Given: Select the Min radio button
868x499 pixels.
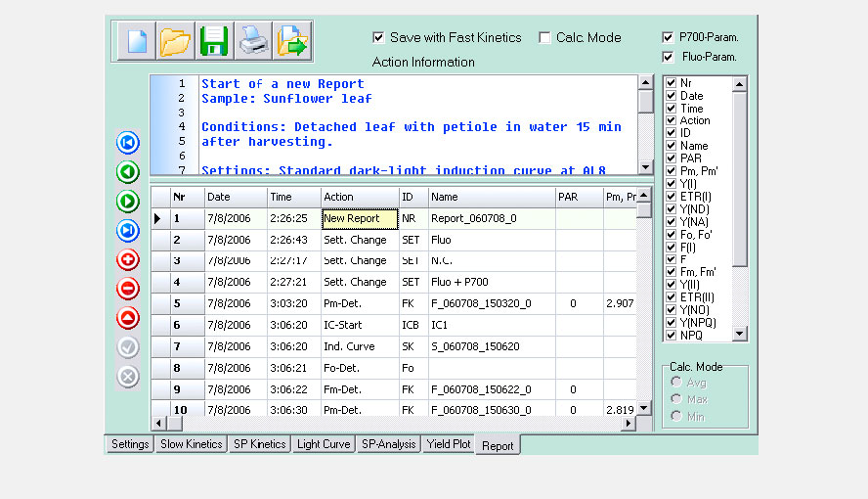Looking at the screenshot, I should [675, 416].
